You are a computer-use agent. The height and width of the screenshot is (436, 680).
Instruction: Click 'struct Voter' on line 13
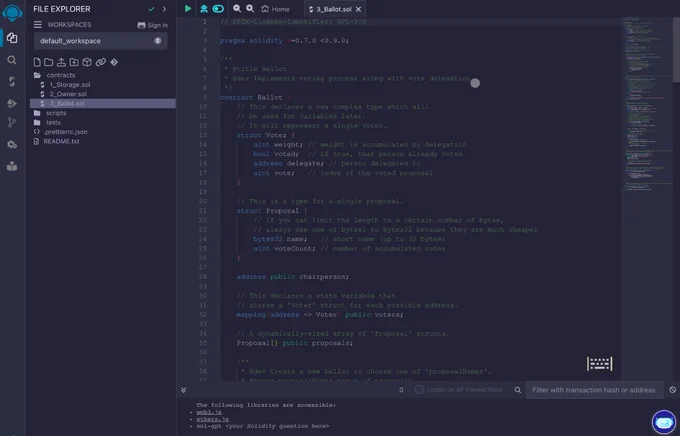(262, 135)
